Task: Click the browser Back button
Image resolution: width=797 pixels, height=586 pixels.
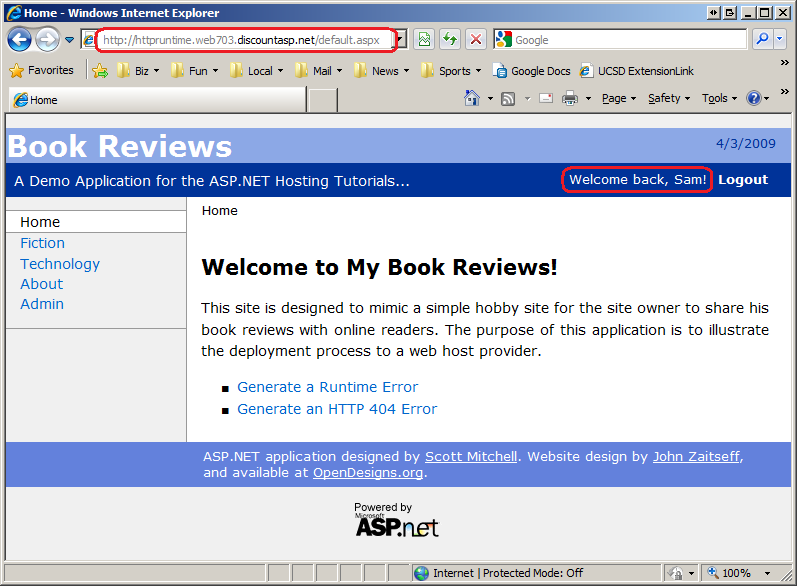Action: tap(19, 40)
